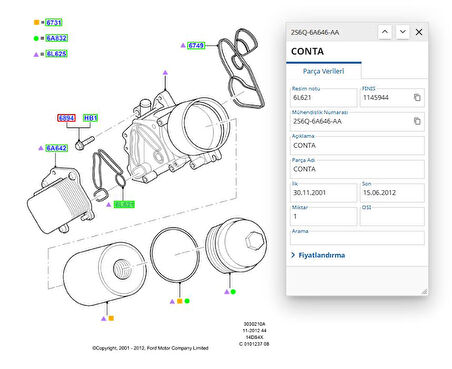
Task: Expand the Fiyatlandırma section
Action: coord(318,255)
